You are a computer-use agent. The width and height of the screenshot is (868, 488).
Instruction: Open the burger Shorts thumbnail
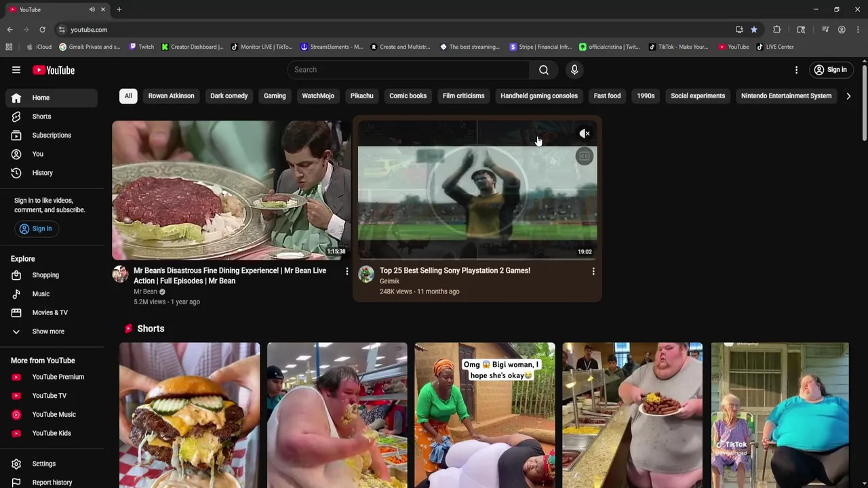189,415
